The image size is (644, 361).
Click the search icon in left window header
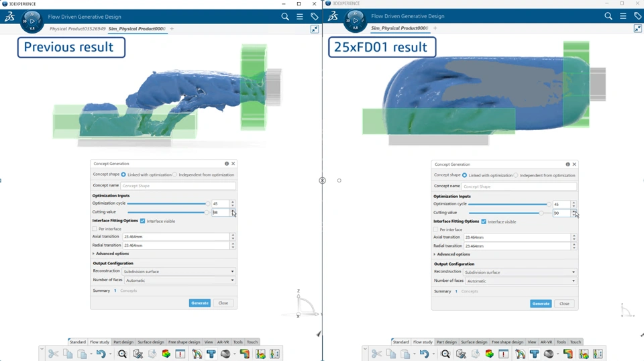(x=284, y=16)
